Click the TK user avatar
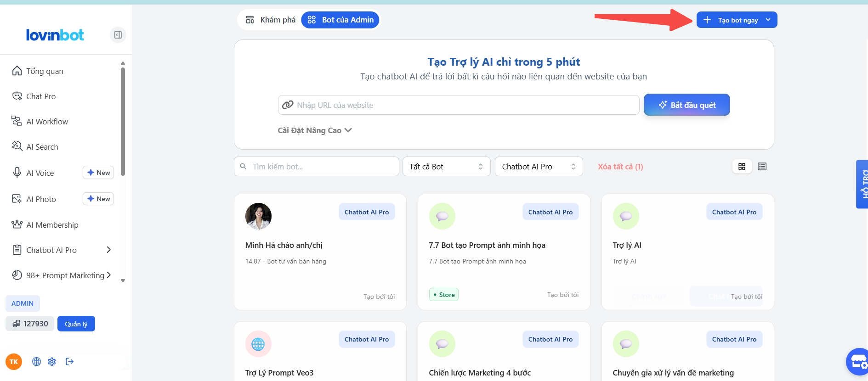This screenshot has width=868, height=381. pos(14,362)
